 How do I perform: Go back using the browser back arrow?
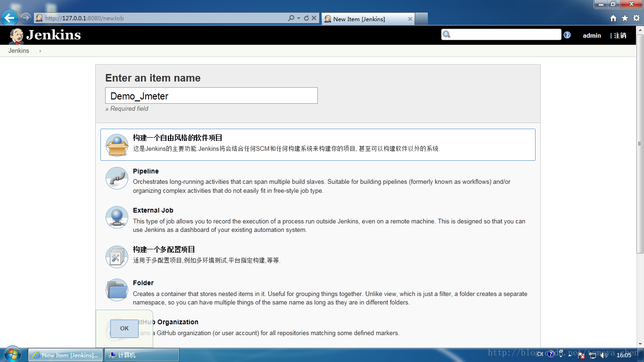click(x=9, y=18)
